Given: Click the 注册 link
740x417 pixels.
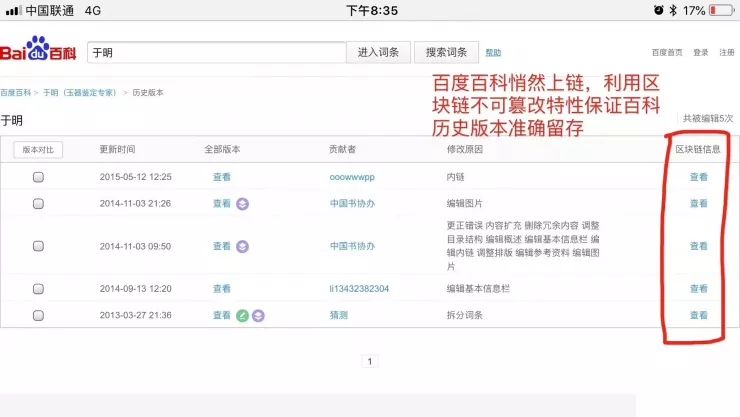Looking at the screenshot, I should 727,52.
